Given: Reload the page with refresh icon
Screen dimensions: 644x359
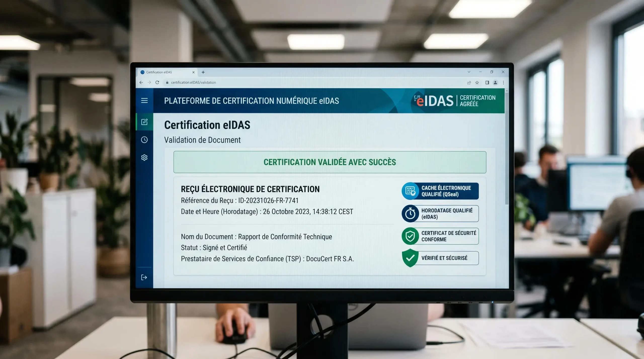Looking at the screenshot, I should coord(157,82).
